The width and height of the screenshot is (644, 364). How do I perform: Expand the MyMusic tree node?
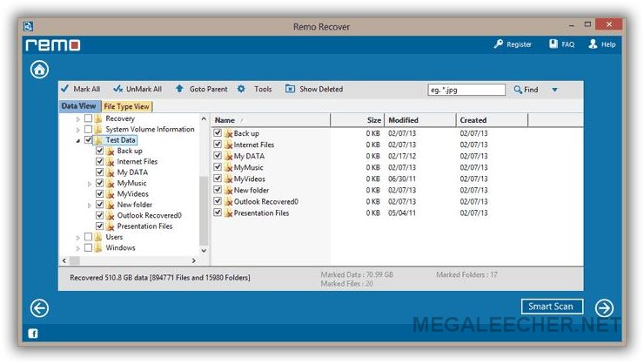coord(90,184)
